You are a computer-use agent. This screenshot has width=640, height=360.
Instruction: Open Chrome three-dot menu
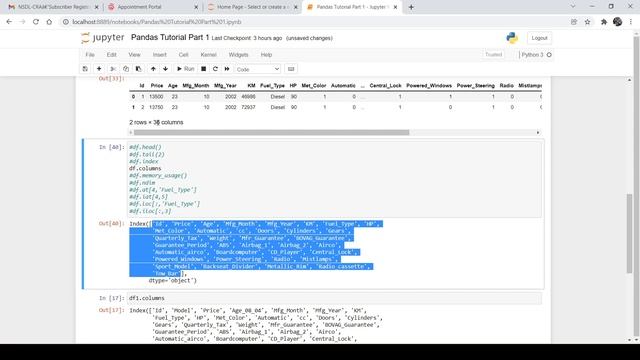(x=631, y=22)
